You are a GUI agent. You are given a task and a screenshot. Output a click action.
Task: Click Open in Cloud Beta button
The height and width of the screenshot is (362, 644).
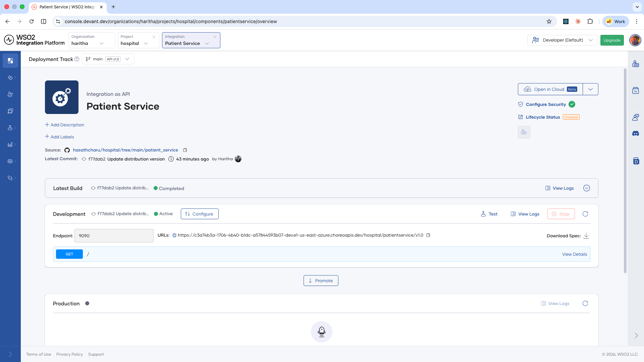tap(550, 89)
